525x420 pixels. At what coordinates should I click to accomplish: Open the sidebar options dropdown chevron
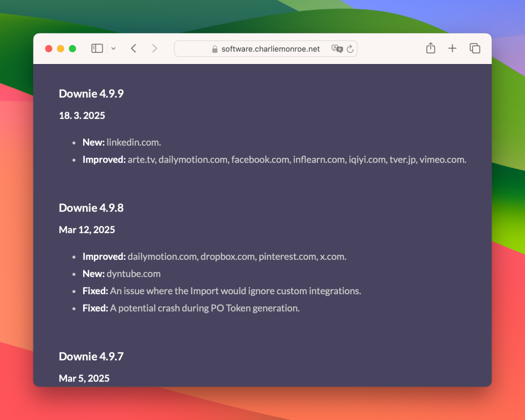[113, 49]
